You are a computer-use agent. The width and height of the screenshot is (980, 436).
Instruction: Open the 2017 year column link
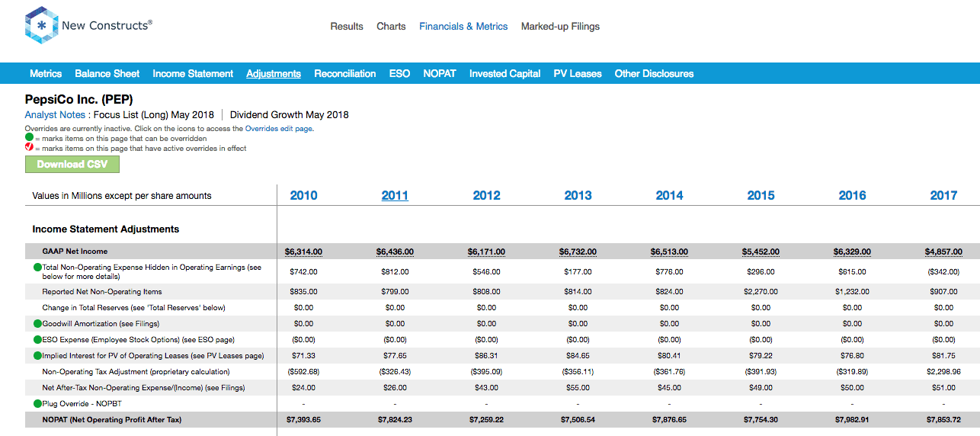click(x=943, y=196)
